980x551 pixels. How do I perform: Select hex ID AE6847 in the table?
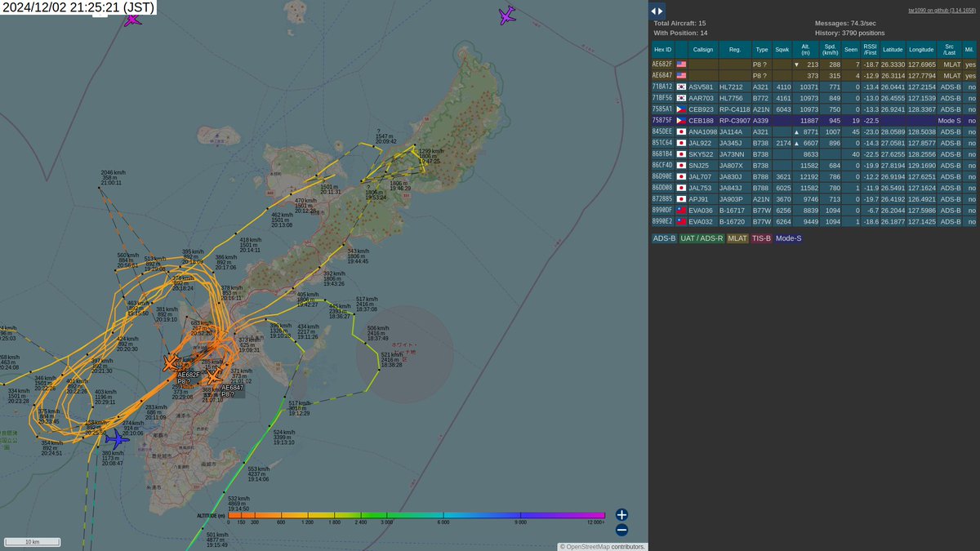(x=661, y=75)
